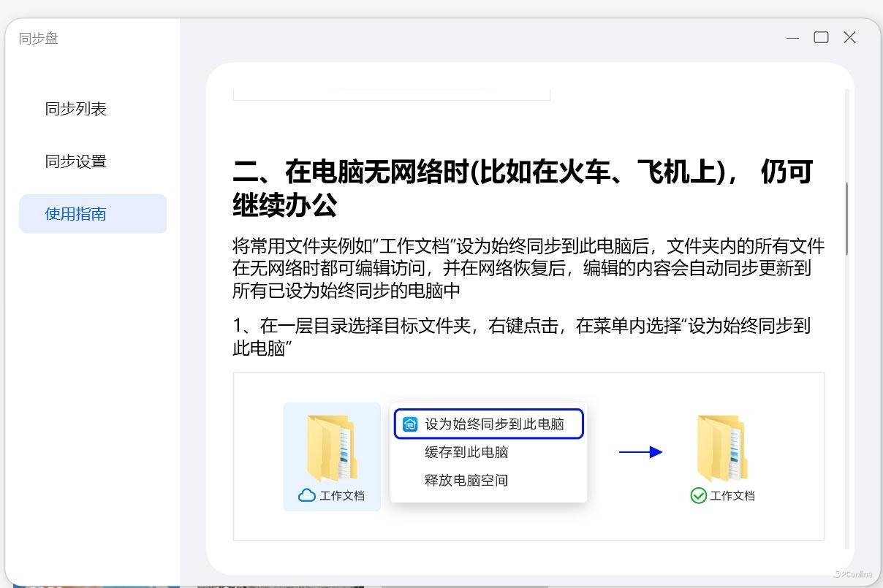The image size is (883, 588).
Task: Click the blue arrow in the illustration
Action: (x=640, y=452)
